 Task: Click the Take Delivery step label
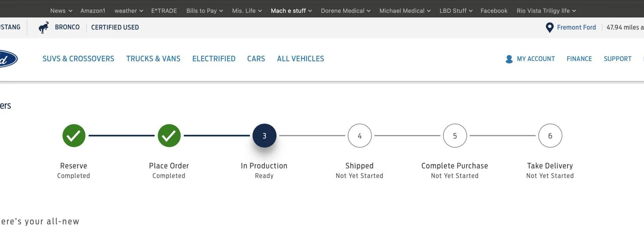550,166
